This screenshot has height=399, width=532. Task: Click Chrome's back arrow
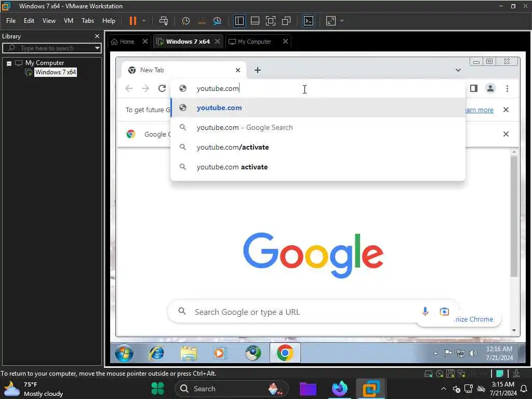point(129,88)
